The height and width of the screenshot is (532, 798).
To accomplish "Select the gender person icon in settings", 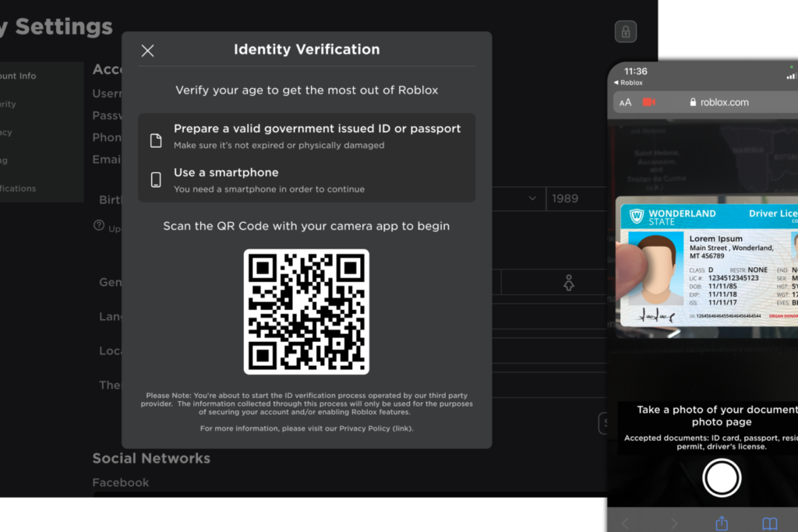I will [x=568, y=282].
